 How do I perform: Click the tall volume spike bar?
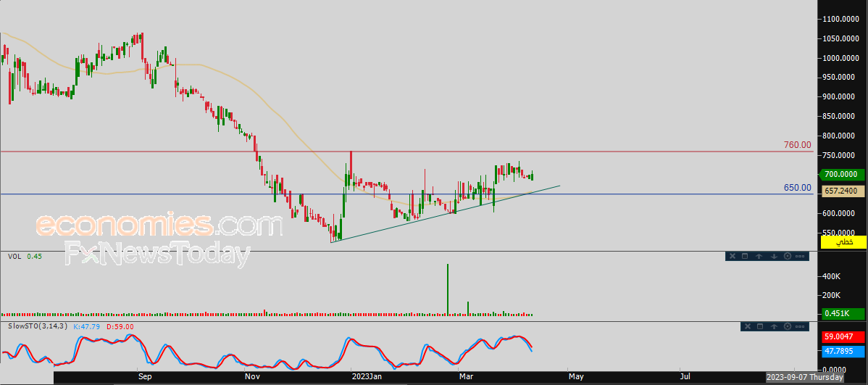click(x=448, y=289)
